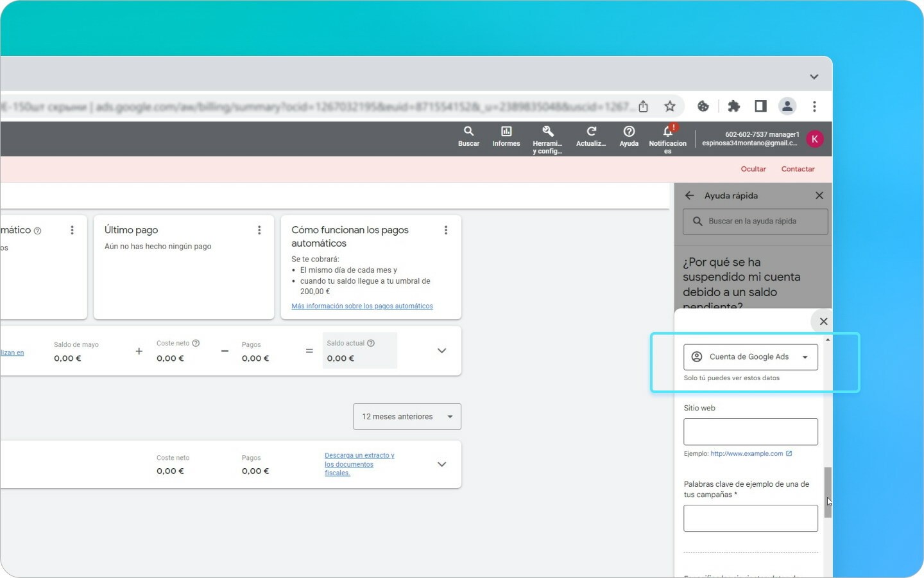Click the external link icon beside example URL
This screenshot has height=578, width=924.
click(x=789, y=453)
